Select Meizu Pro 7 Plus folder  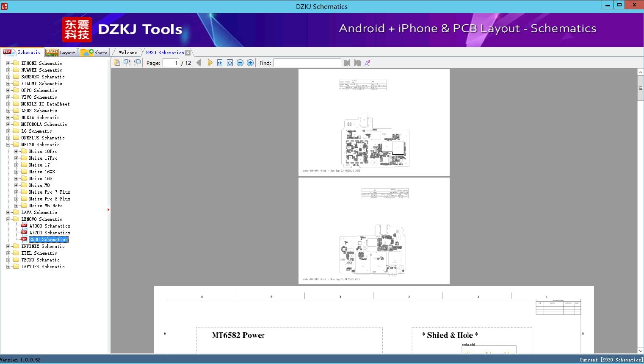pyautogui.click(x=50, y=192)
